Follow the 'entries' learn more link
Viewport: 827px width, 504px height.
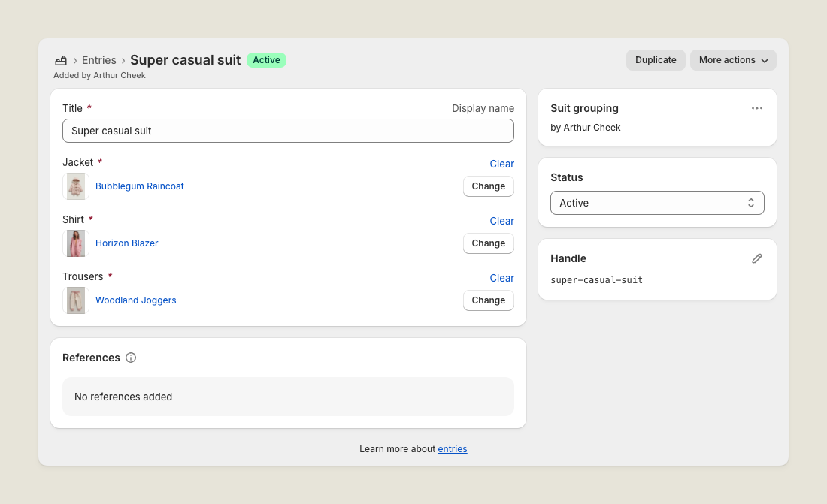453,449
